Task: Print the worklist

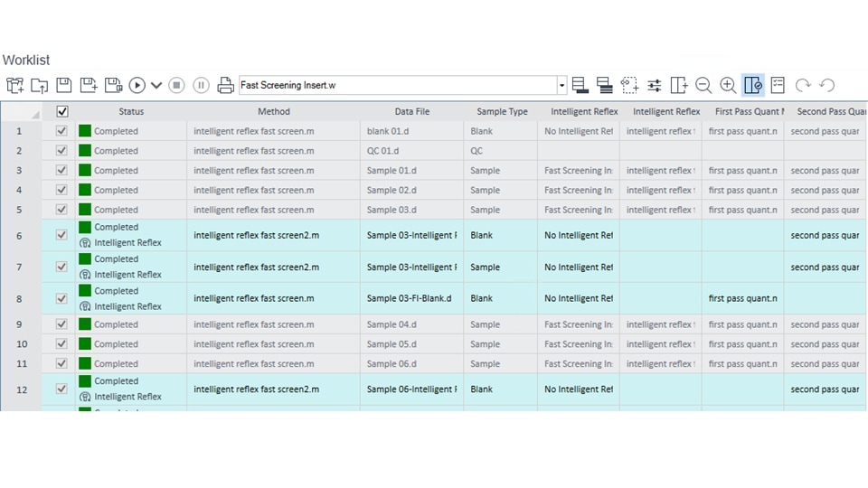Action: point(225,85)
